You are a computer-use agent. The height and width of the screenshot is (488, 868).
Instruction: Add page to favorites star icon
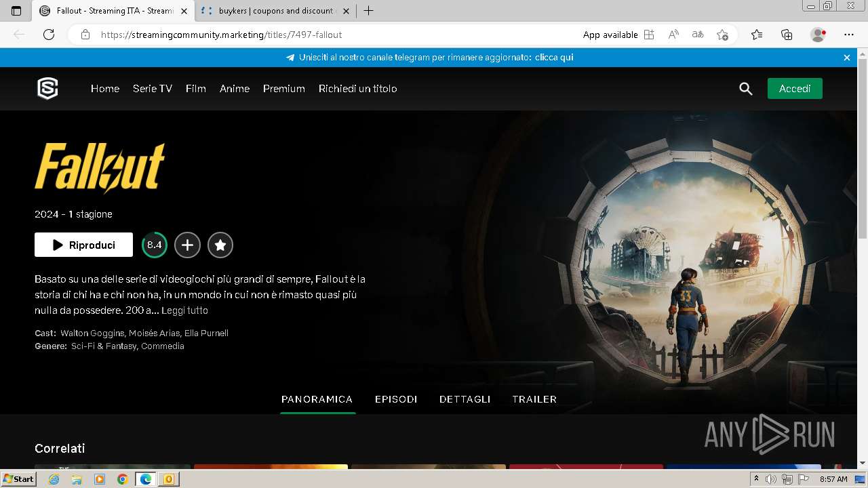pyautogui.click(x=722, y=35)
